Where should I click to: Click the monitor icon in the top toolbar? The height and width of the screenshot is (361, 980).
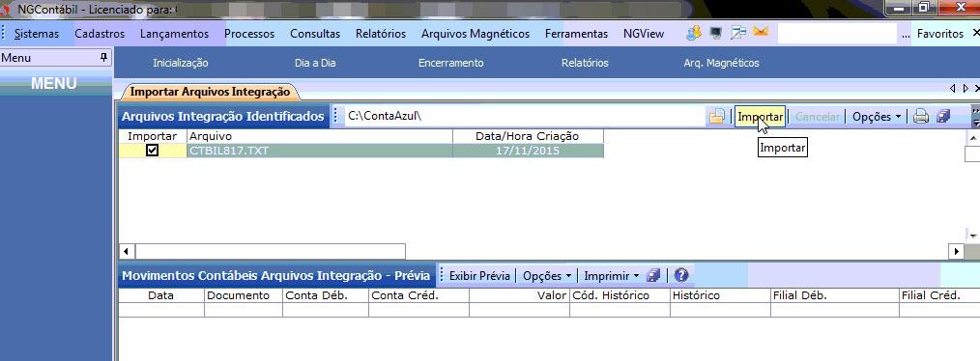pos(716,33)
